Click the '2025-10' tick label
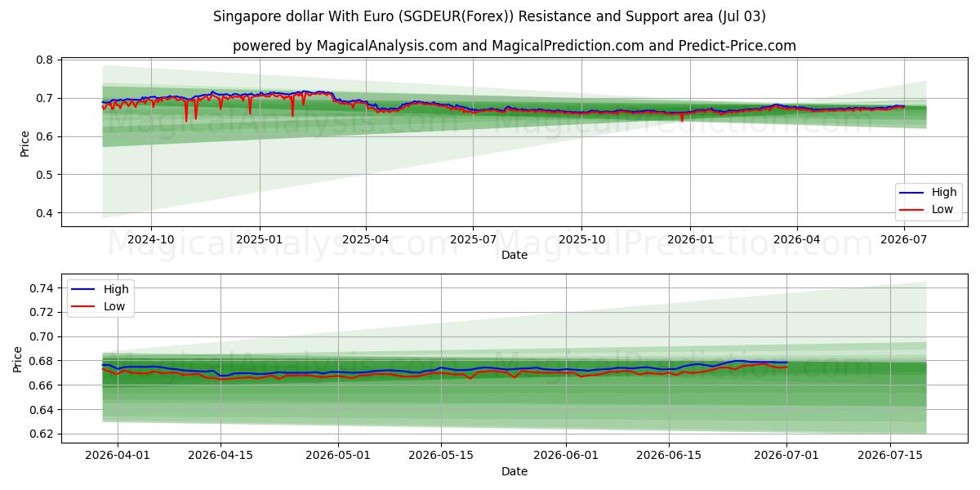This screenshot has height=490, width=980. tap(582, 239)
